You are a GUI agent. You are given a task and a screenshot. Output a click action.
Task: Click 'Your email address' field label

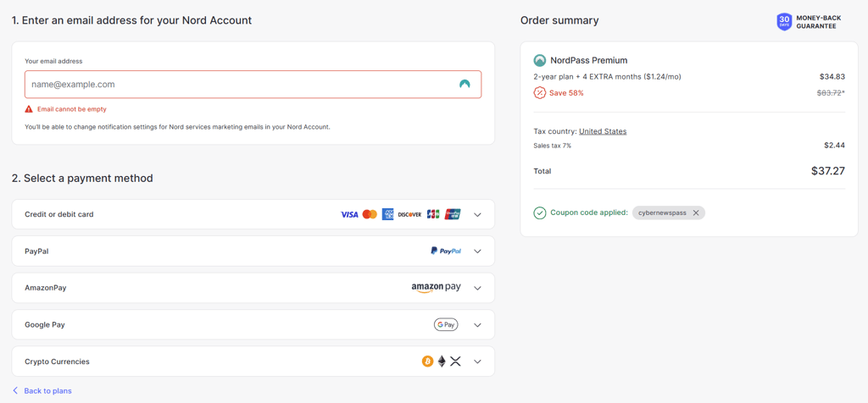pos(53,61)
